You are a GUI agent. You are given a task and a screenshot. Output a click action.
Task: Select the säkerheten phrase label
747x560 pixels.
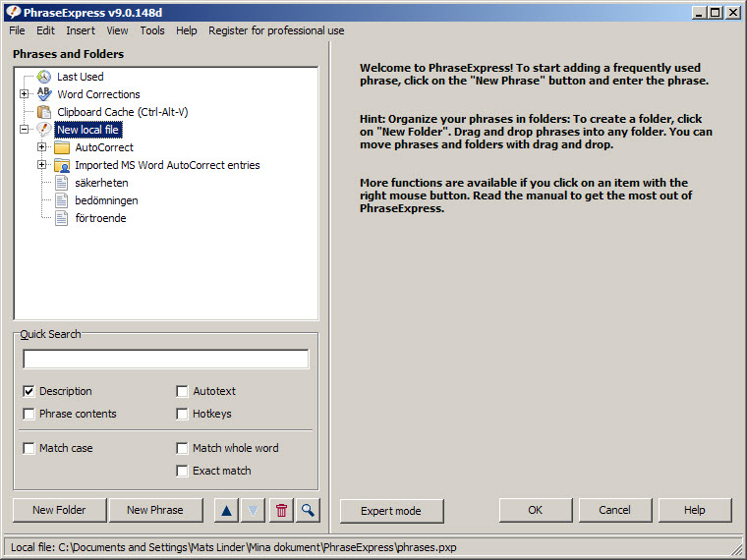(101, 183)
